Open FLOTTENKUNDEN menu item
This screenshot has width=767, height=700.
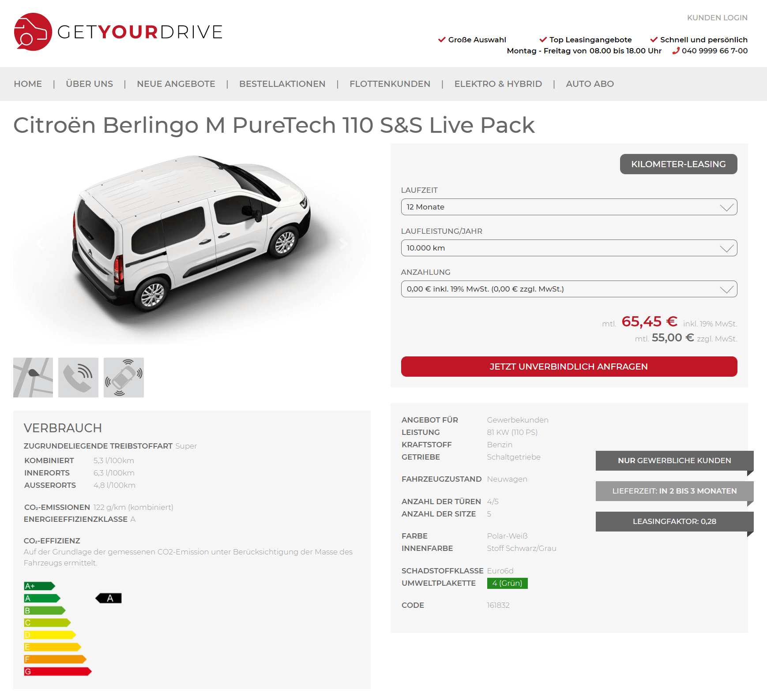[x=390, y=84]
